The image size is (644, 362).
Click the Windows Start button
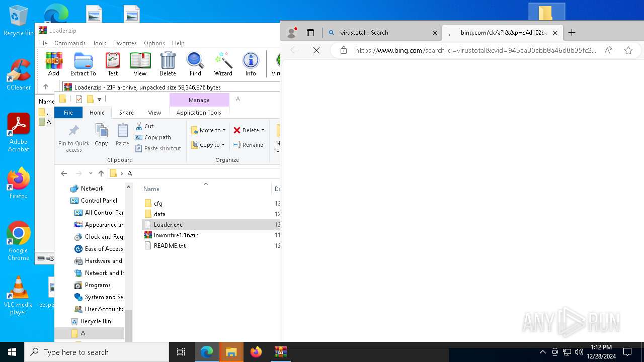(12, 352)
